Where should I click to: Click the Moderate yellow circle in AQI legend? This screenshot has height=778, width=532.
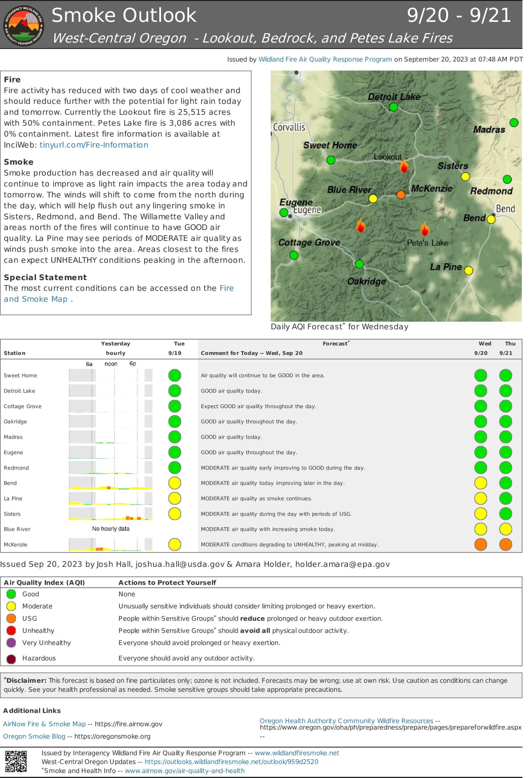(11, 606)
